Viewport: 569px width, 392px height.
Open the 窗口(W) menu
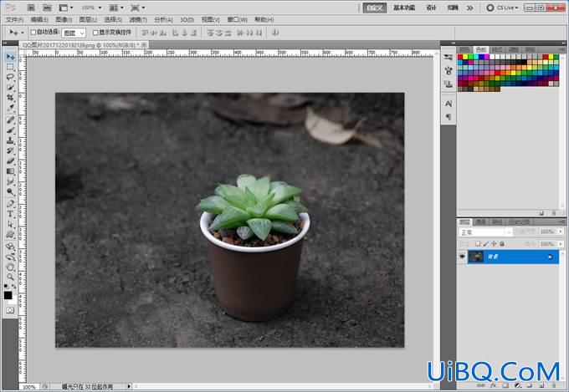[x=237, y=19]
